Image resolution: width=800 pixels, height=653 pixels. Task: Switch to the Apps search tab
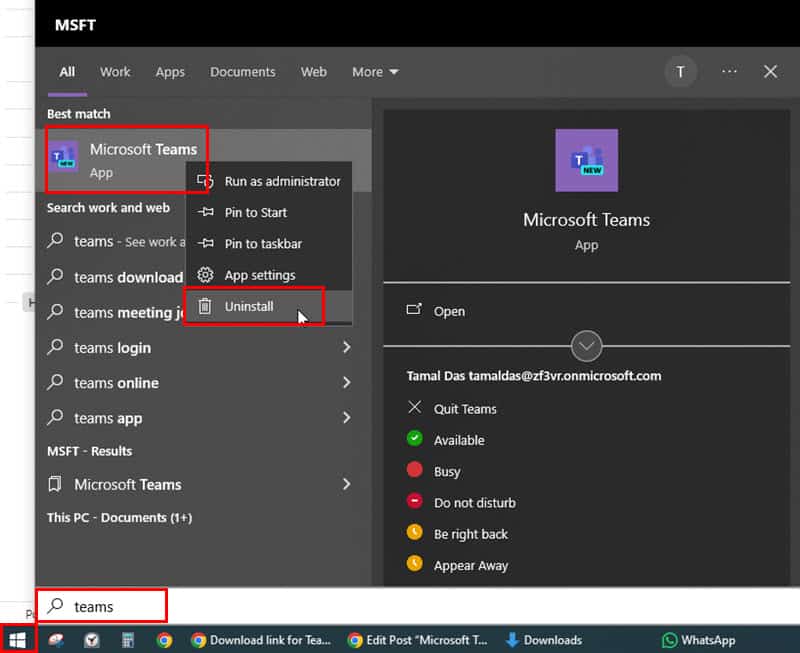point(170,72)
